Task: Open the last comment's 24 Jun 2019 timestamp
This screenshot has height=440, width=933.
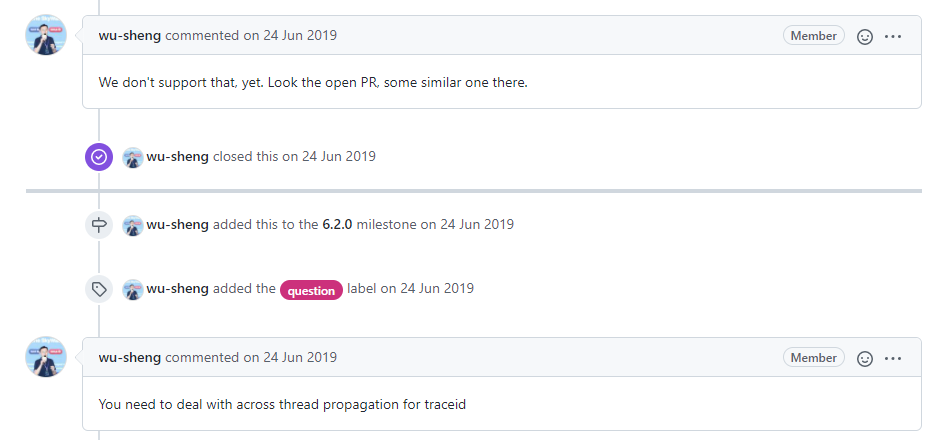Action: point(299,358)
